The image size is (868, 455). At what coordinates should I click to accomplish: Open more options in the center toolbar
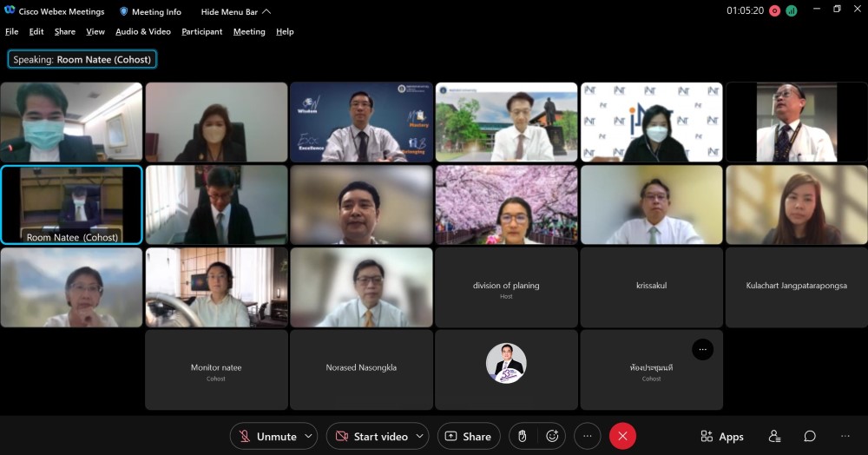pos(588,436)
